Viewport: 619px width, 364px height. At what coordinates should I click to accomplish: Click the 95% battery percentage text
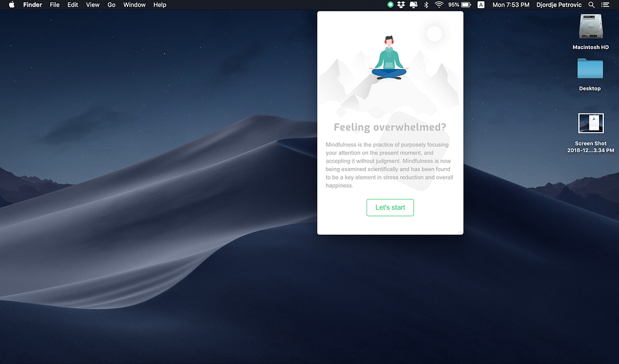(x=453, y=5)
